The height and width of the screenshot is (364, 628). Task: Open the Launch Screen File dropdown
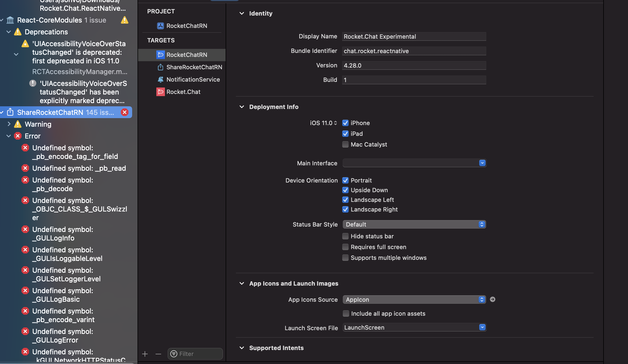pyautogui.click(x=482, y=327)
